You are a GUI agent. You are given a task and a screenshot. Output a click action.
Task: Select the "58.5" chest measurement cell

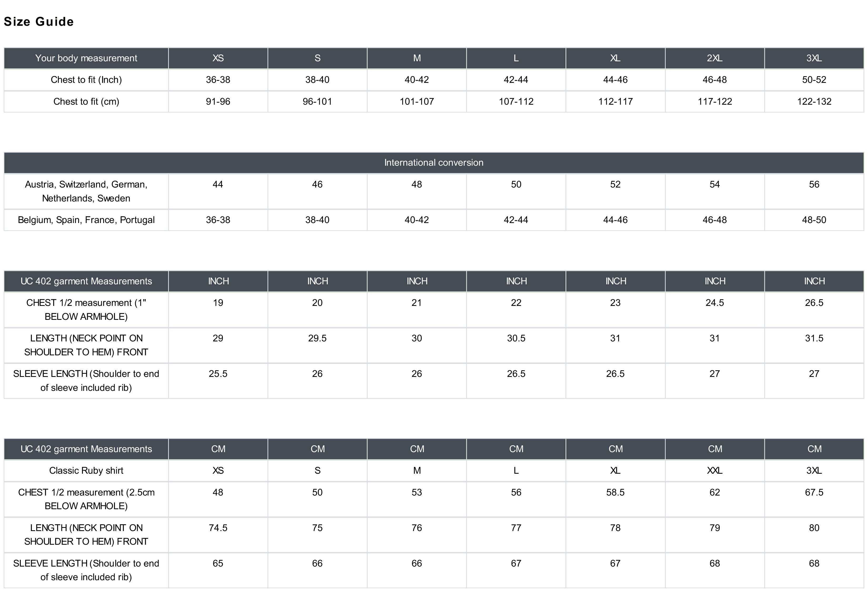(615, 492)
